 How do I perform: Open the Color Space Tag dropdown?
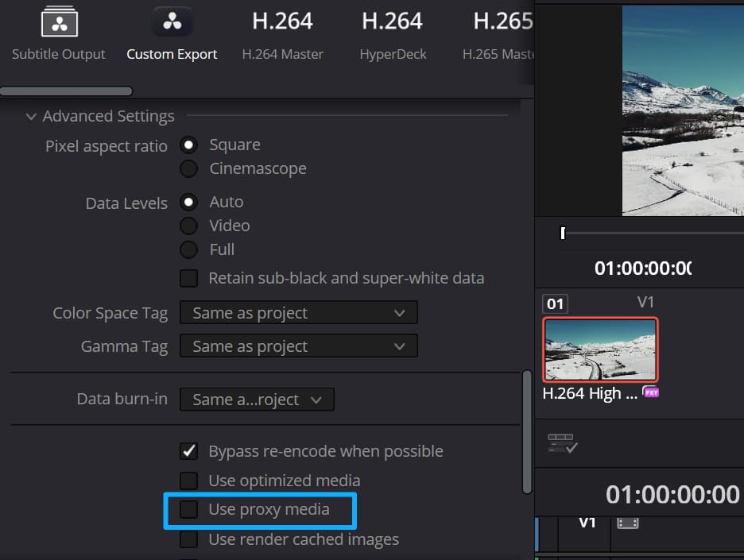point(298,312)
